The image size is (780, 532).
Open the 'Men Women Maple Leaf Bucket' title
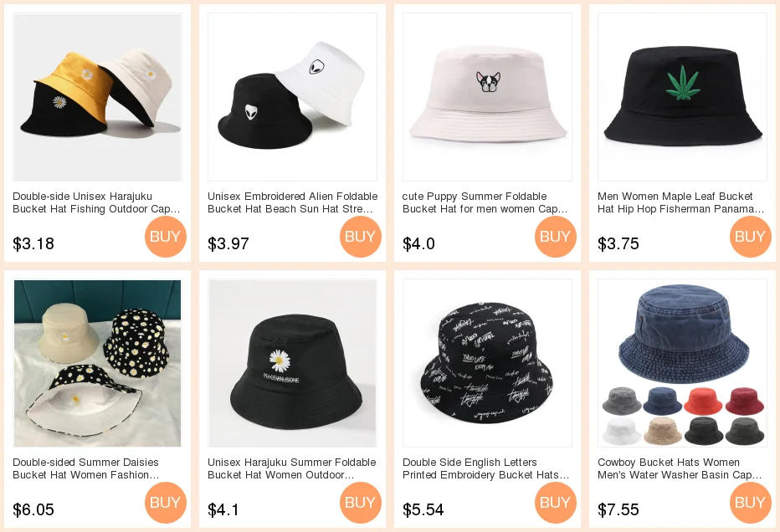681,202
